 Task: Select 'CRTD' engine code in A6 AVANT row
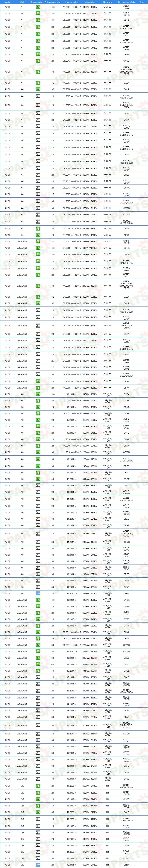point(126,766)
